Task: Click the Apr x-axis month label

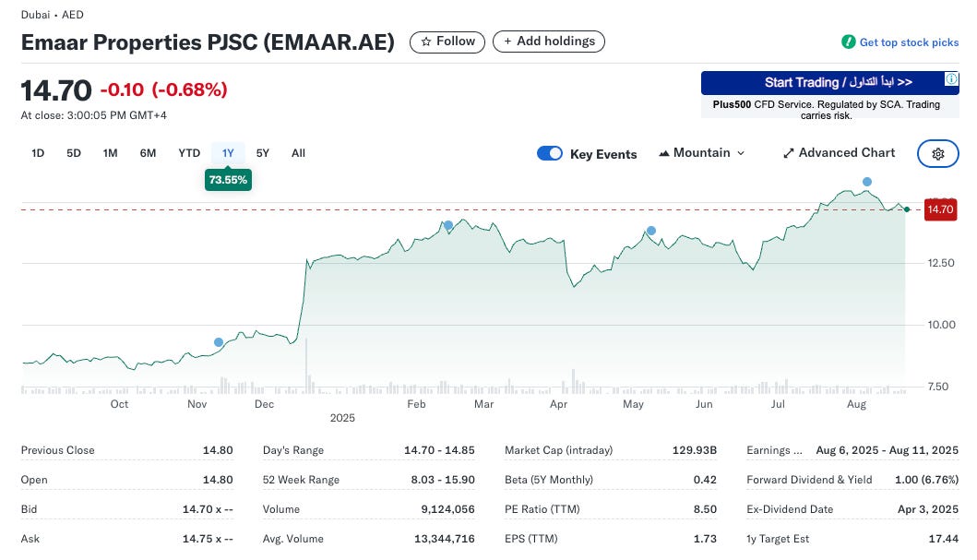Action: tap(558, 404)
